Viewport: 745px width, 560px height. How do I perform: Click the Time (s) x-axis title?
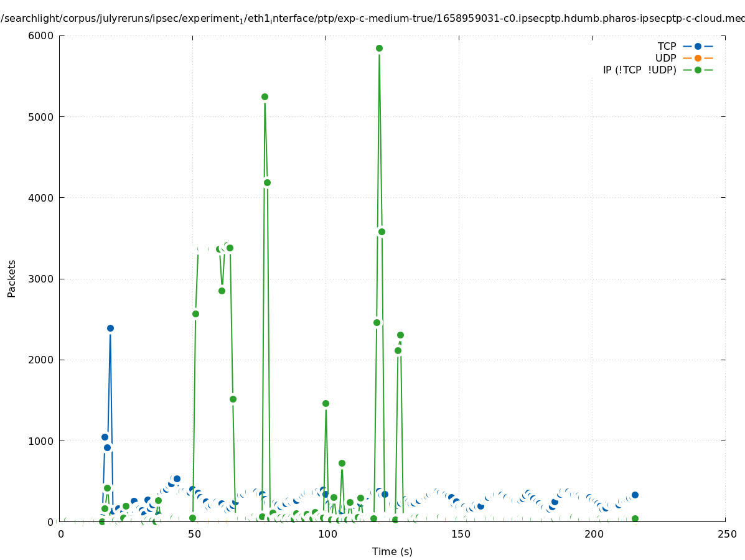pyautogui.click(x=392, y=551)
